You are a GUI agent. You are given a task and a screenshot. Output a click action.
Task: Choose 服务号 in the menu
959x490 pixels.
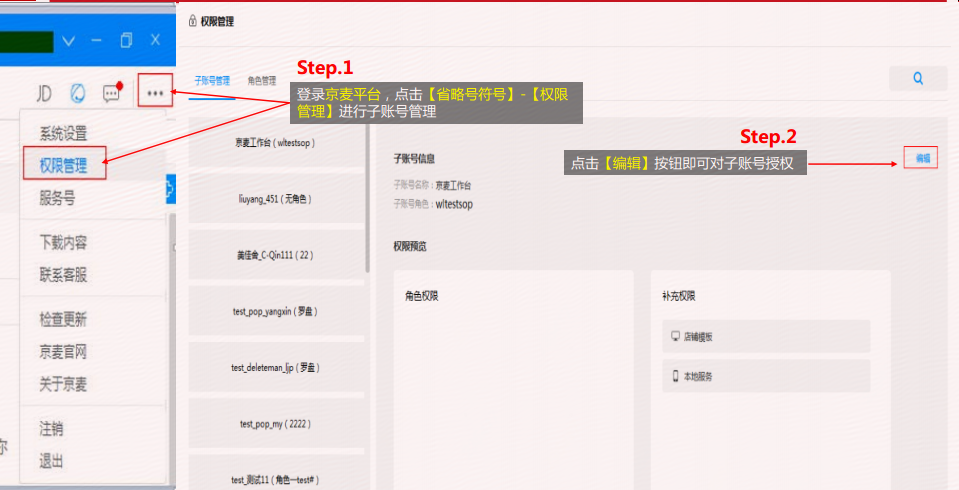[57, 198]
